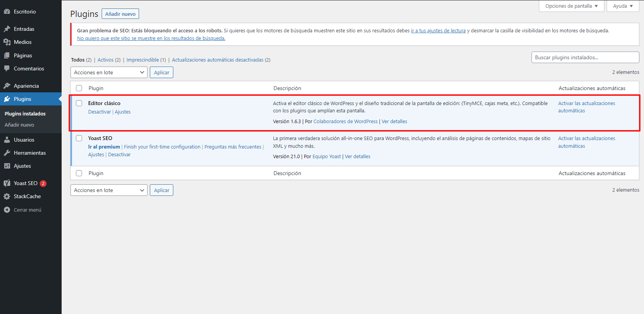Open Ajustes link for Yoast SEO plugin
The height and width of the screenshot is (314, 644).
96,154
